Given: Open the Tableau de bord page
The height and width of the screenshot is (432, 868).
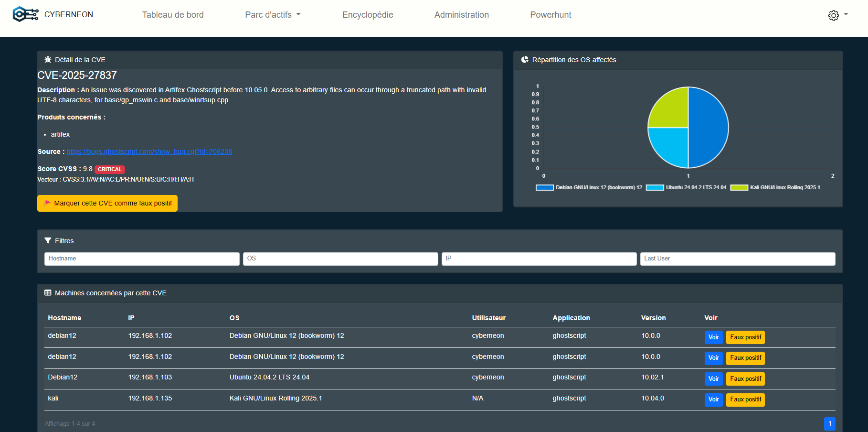Looking at the screenshot, I should point(173,15).
